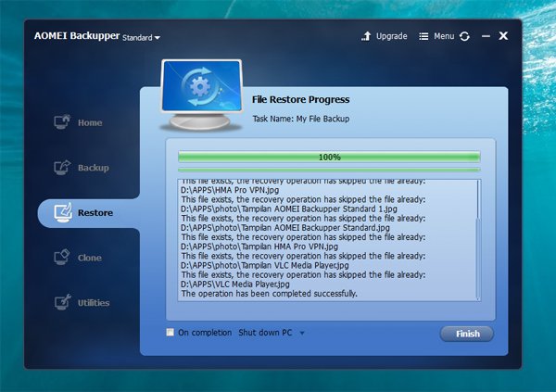556x392 pixels.
Task: Click the operation completed successfully message
Action: (x=269, y=294)
